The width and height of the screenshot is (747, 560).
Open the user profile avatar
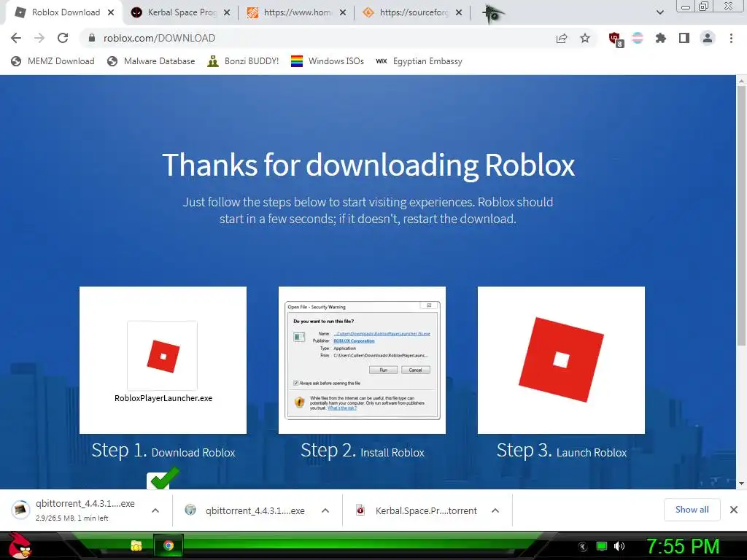pos(708,38)
